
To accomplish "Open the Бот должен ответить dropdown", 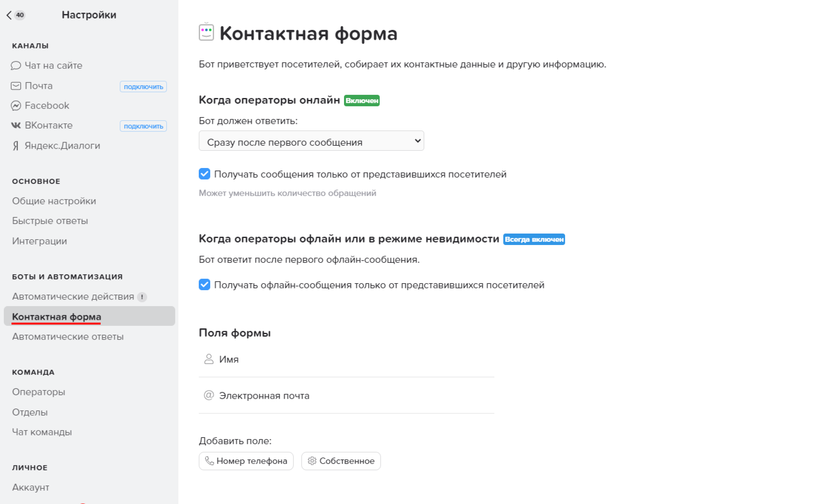I will pyautogui.click(x=311, y=141).
